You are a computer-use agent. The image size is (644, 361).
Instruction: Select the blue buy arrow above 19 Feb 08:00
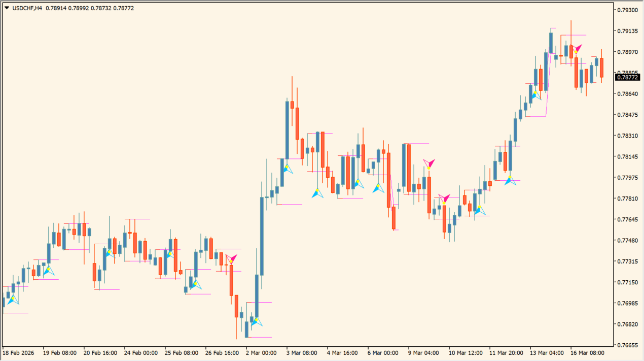(48, 270)
